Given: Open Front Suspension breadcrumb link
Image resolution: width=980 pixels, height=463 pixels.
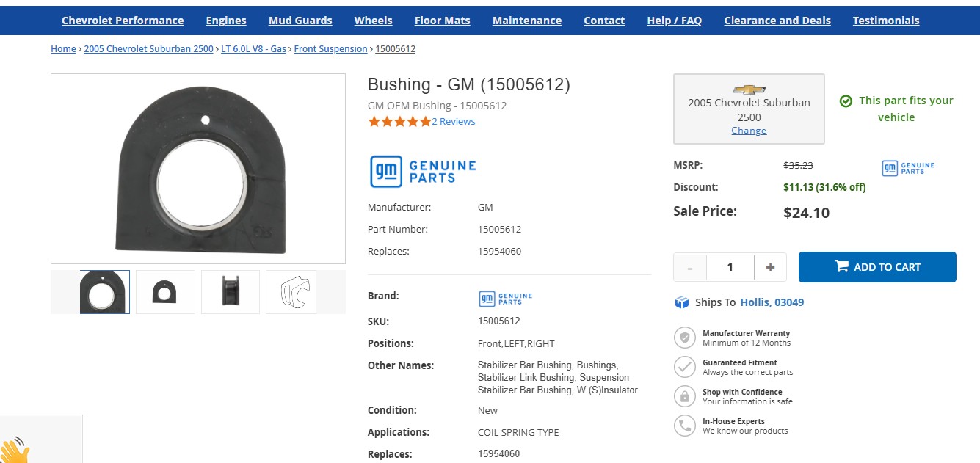Looking at the screenshot, I should click(x=330, y=49).
